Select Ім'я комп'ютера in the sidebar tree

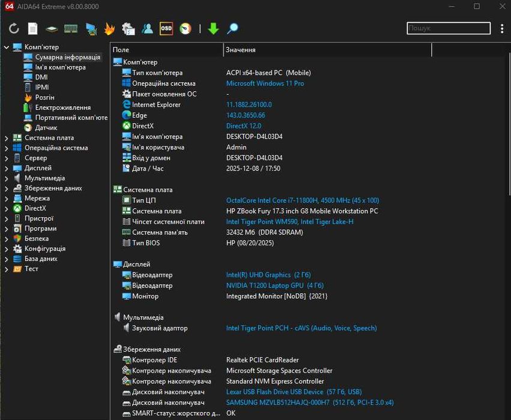pyautogui.click(x=60, y=67)
